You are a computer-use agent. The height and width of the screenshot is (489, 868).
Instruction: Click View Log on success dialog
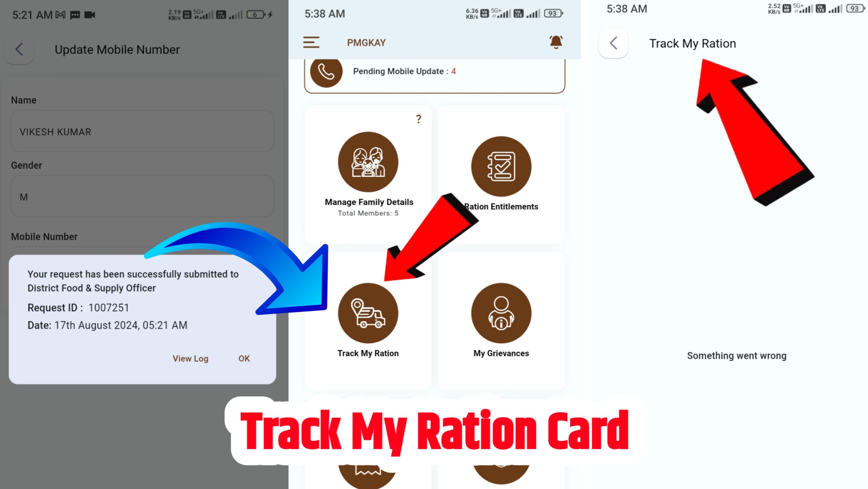(190, 358)
